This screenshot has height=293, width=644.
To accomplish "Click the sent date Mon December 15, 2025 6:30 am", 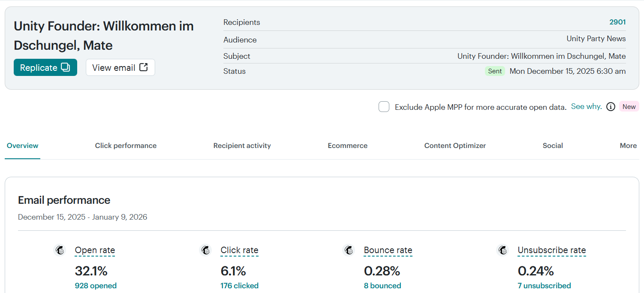I will click(568, 71).
